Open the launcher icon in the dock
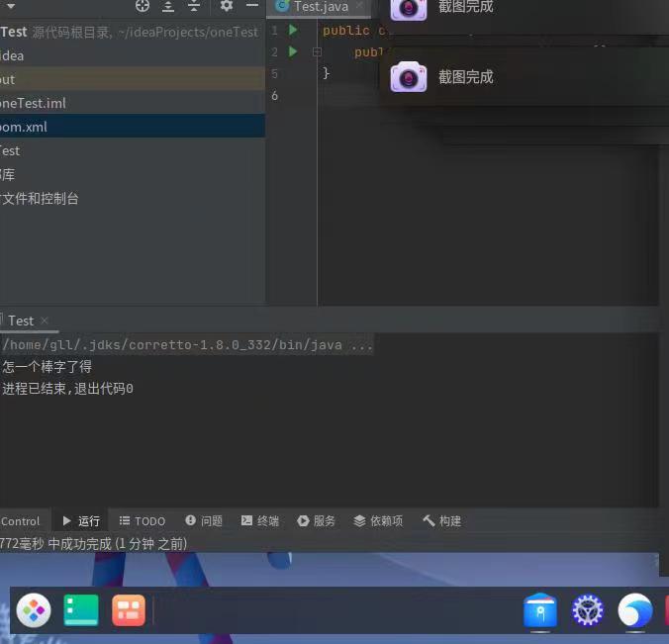 click(x=34, y=610)
